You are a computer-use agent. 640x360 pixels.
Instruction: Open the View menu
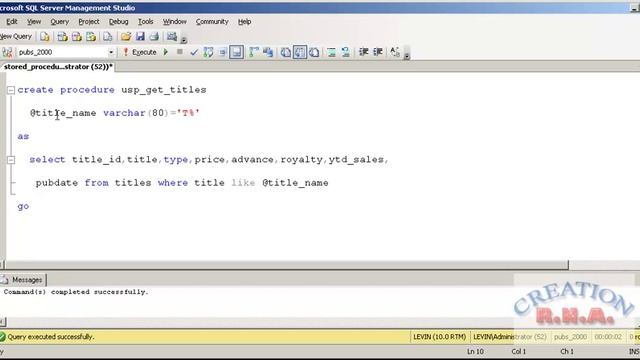[34, 22]
